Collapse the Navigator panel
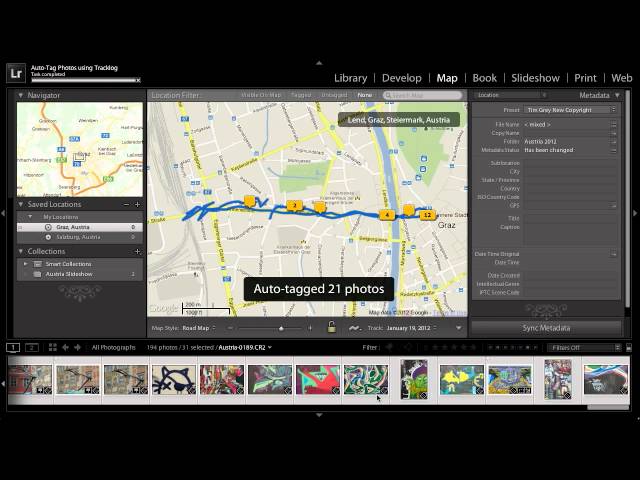The image size is (640, 480). coord(20,95)
